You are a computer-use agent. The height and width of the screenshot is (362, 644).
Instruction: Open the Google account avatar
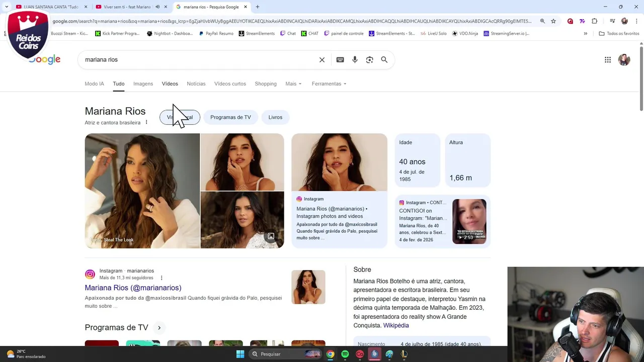(x=624, y=60)
